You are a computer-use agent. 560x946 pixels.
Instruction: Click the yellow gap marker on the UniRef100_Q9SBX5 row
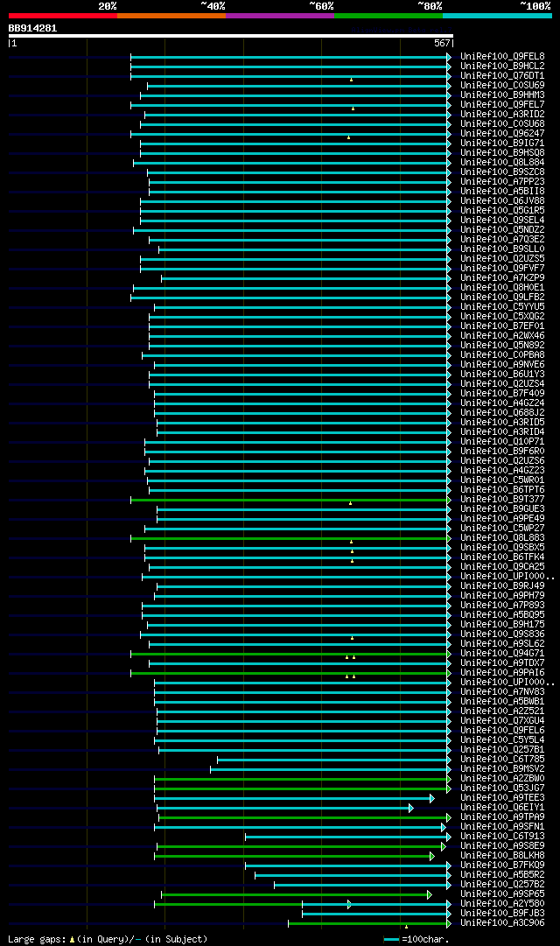[x=352, y=551]
